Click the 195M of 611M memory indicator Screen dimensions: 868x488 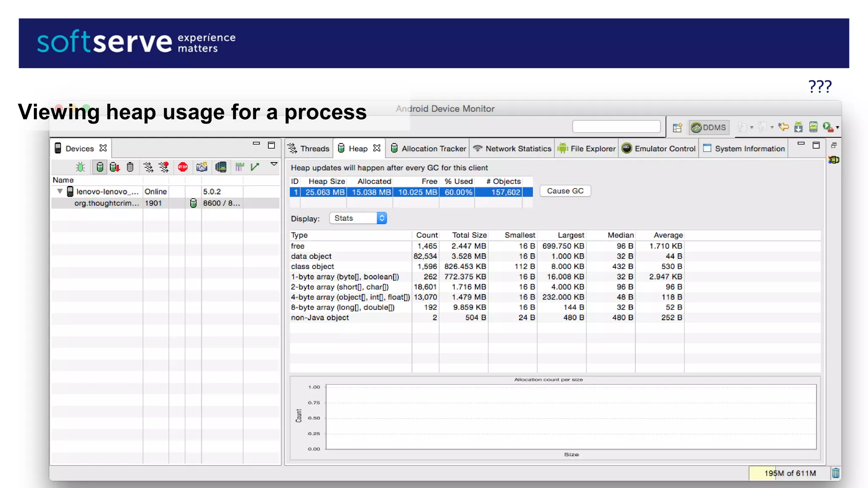click(x=789, y=473)
